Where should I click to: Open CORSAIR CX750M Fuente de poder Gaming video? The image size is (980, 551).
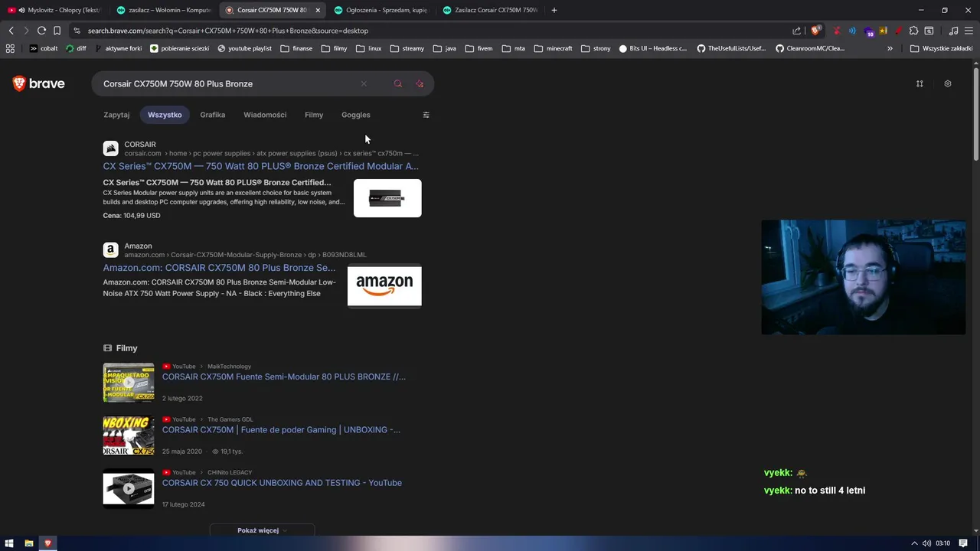point(281,429)
